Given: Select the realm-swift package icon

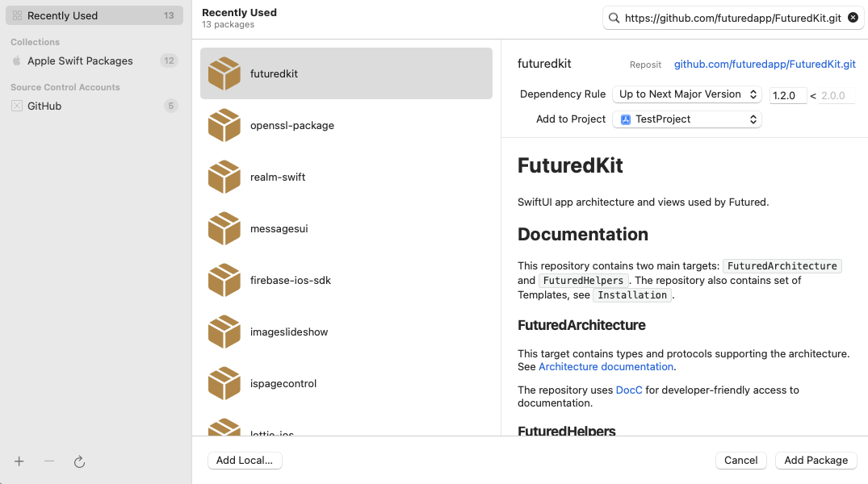Looking at the screenshot, I should click(x=224, y=177).
